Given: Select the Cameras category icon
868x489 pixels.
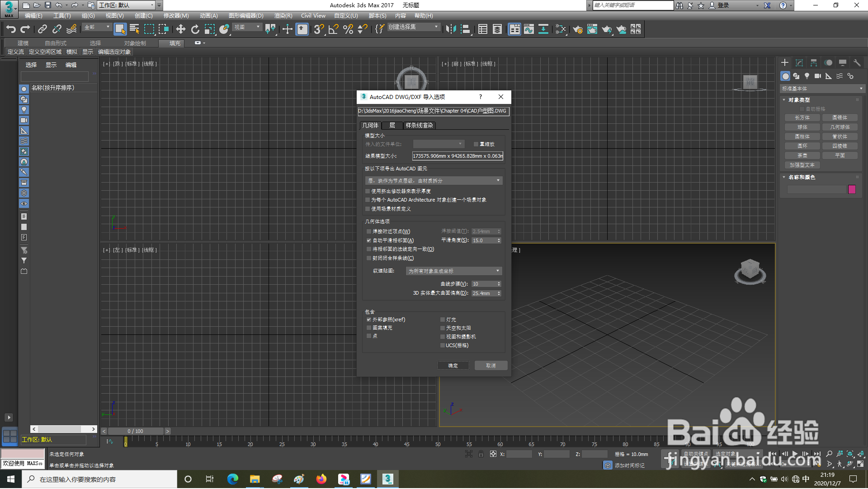Looking at the screenshot, I should tap(818, 76).
